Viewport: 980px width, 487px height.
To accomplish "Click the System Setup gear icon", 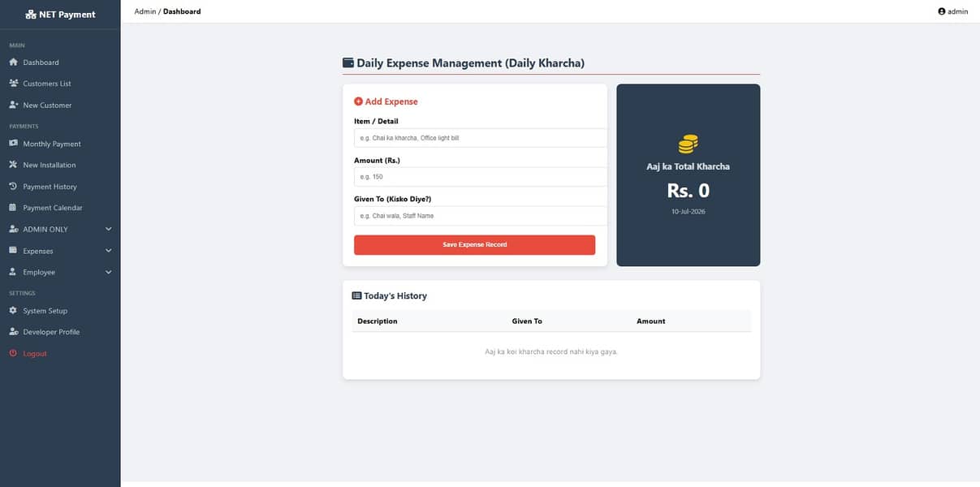I will (x=13, y=311).
